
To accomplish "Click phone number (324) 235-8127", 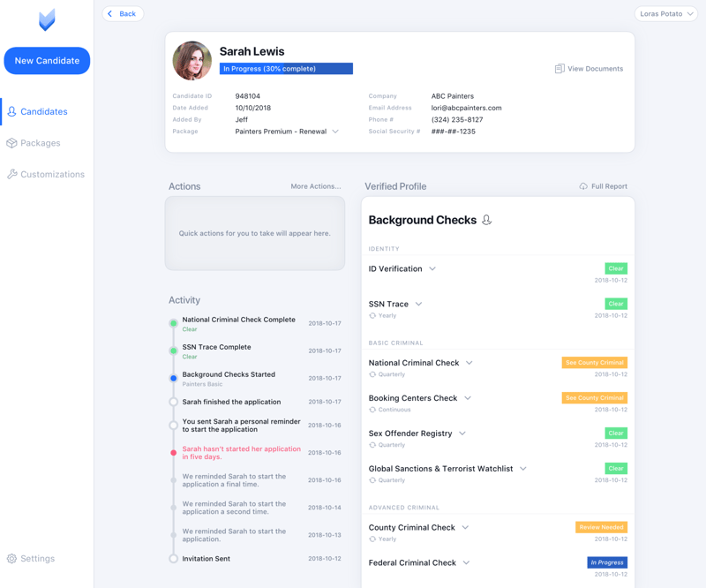I will click(x=457, y=119).
